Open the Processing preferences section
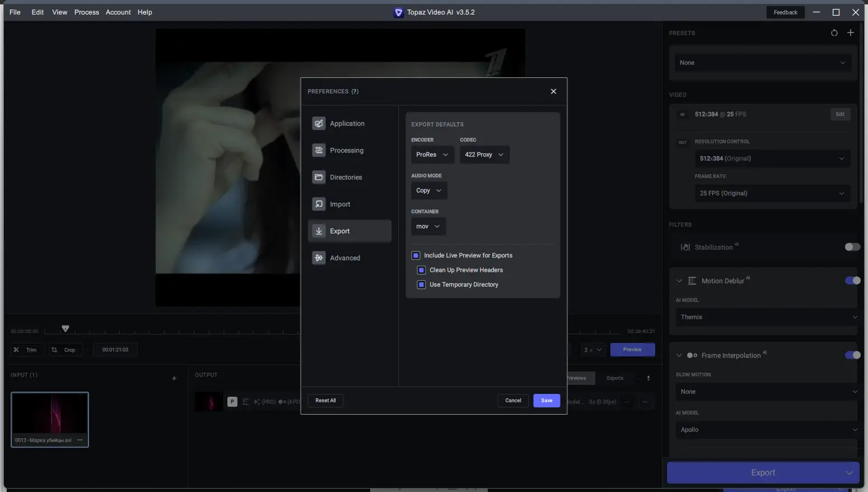 pyautogui.click(x=346, y=150)
